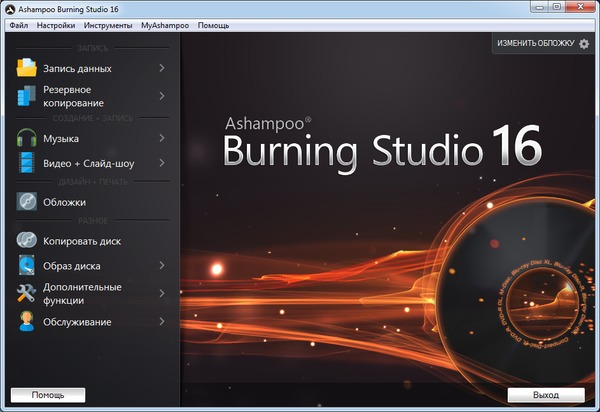Expand the Музыка submenu chevron
Image resolution: width=600 pixels, height=412 pixels.
click(x=161, y=138)
